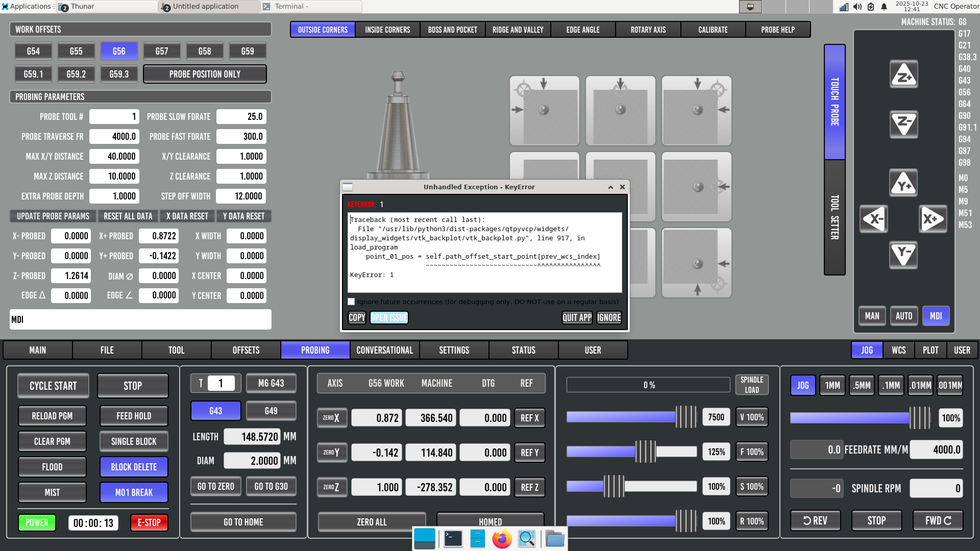Roll up the Unhandled Exception dialog
Image resolution: width=980 pixels, height=551 pixels.
(x=610, y=187)
